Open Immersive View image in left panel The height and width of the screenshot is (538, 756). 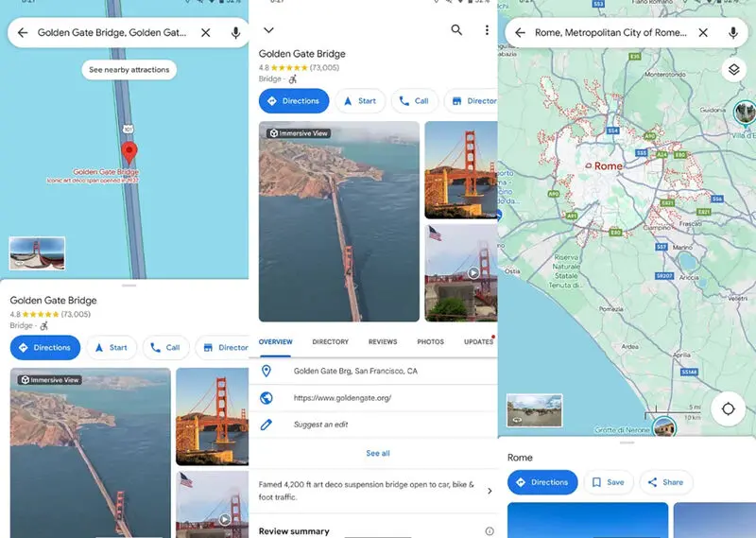(x=90, y=453)
